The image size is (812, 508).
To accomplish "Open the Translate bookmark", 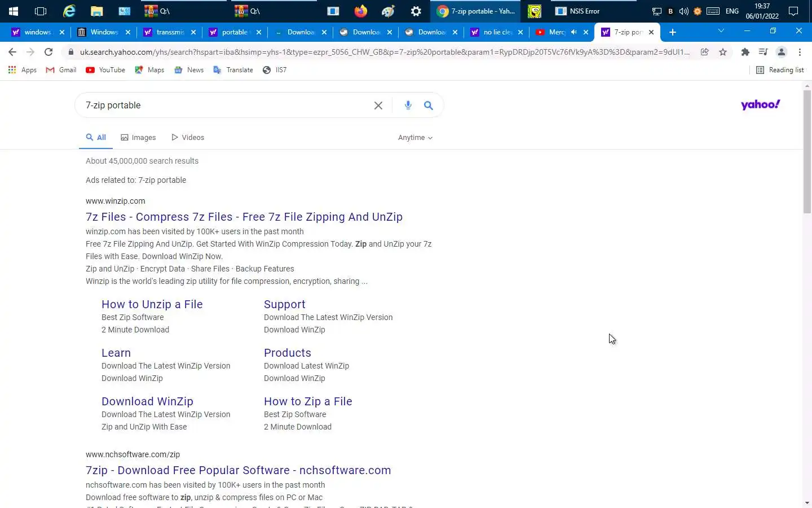I will (x=233, y=70).
